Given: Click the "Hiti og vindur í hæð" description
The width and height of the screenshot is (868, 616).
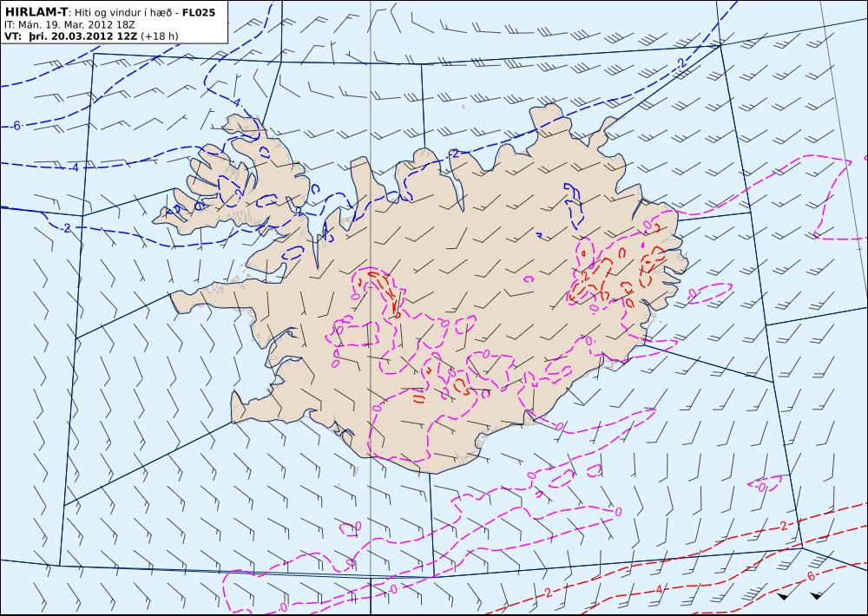Looking at the screenshot, I should (125, 12).
